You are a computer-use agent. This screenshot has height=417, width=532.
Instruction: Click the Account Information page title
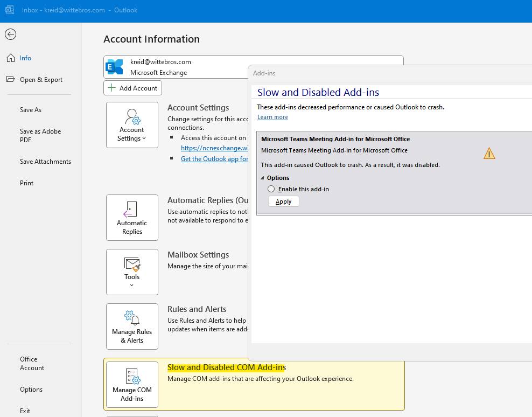point(152,39)
